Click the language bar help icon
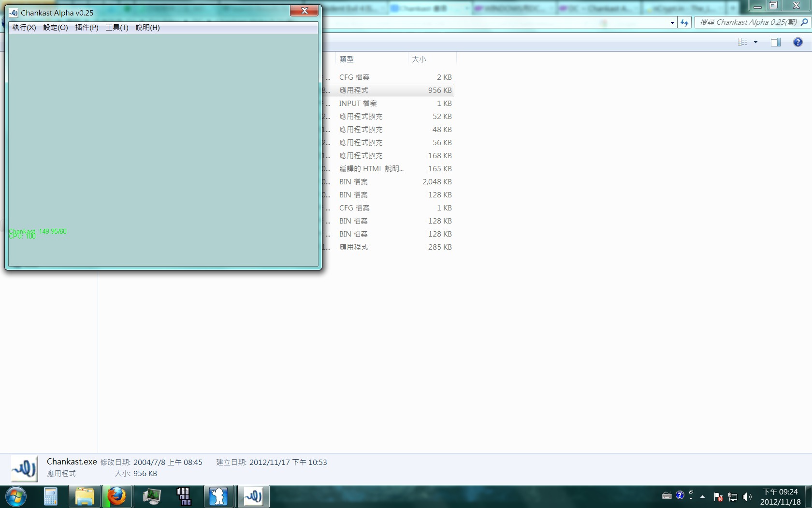The width and height of the screenshot is (812, 508). coord(680,495)
